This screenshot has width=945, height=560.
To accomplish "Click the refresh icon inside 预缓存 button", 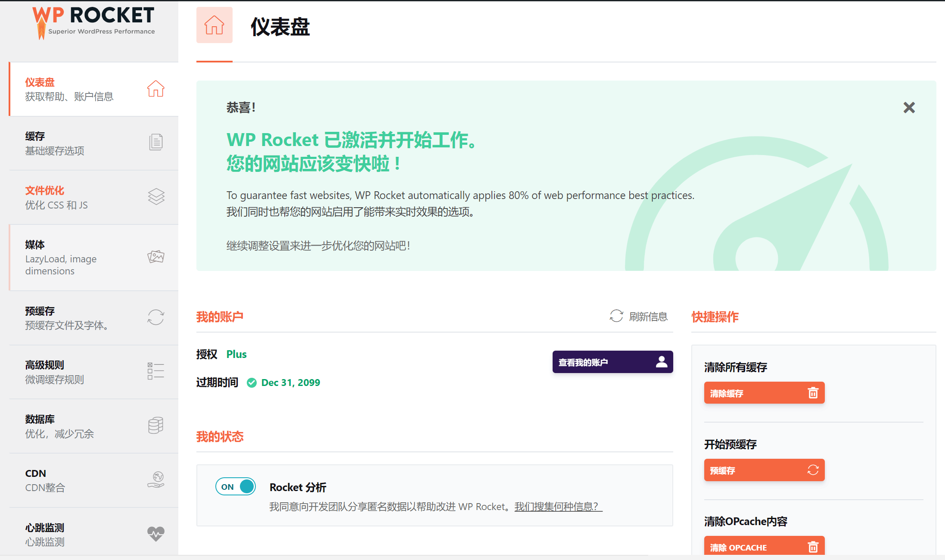I will 813,470.
